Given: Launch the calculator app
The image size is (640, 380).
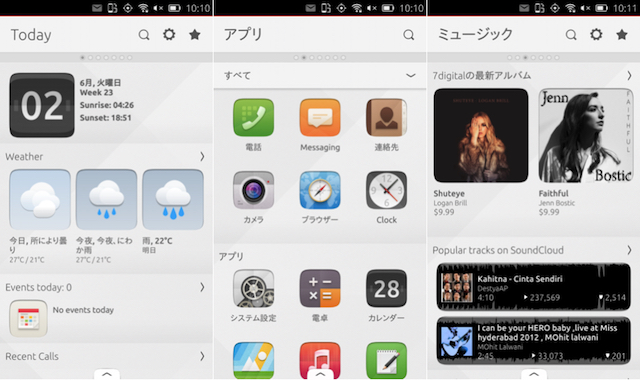Looking at the screenshot, I should [x=320, y=288].
